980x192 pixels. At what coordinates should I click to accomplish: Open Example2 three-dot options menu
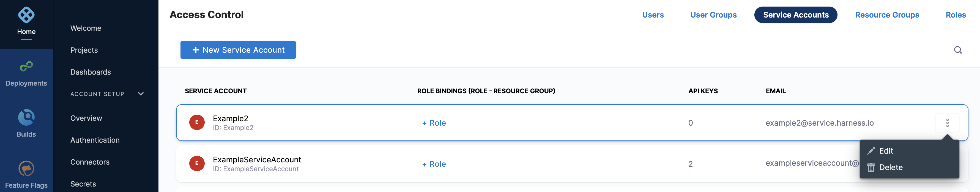click(947, 123)
